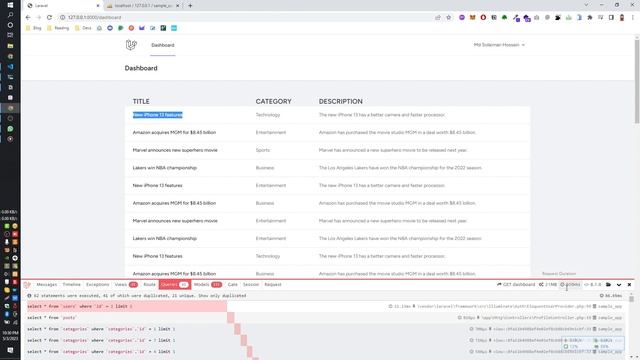Toggle the browser side panel
This screenshot has width=640, height=360.
(611, 18)
